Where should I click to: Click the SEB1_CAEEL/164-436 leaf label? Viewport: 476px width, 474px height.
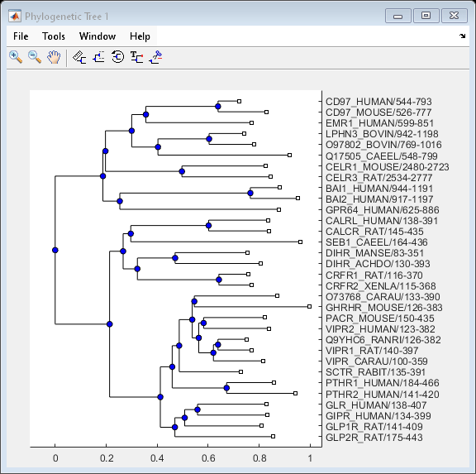click(x=377, y=242)
